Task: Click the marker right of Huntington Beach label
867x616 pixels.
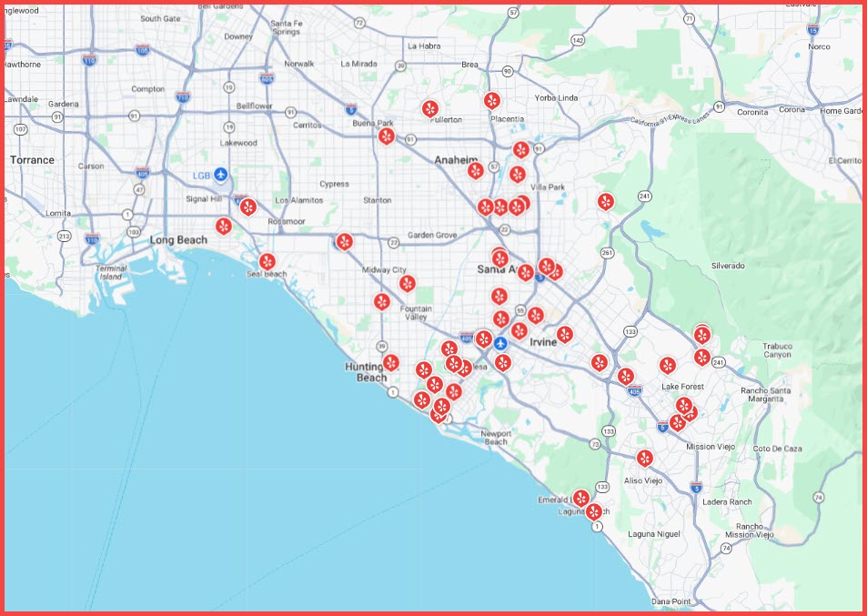Action: point(391,362)
